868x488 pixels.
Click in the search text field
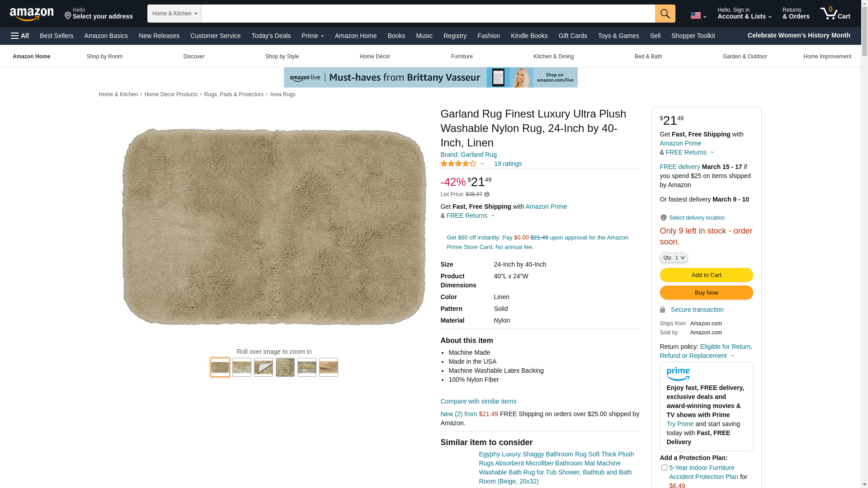(x=428, y=14)
